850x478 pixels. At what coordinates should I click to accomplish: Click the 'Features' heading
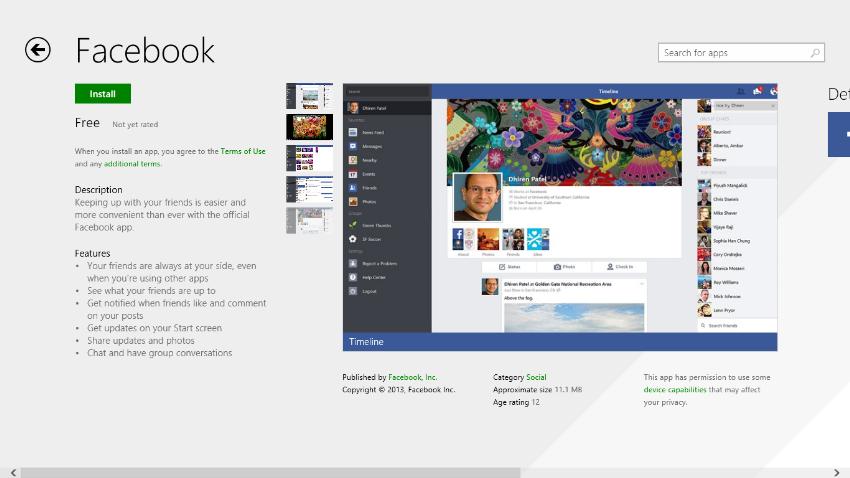coord(92,253)
